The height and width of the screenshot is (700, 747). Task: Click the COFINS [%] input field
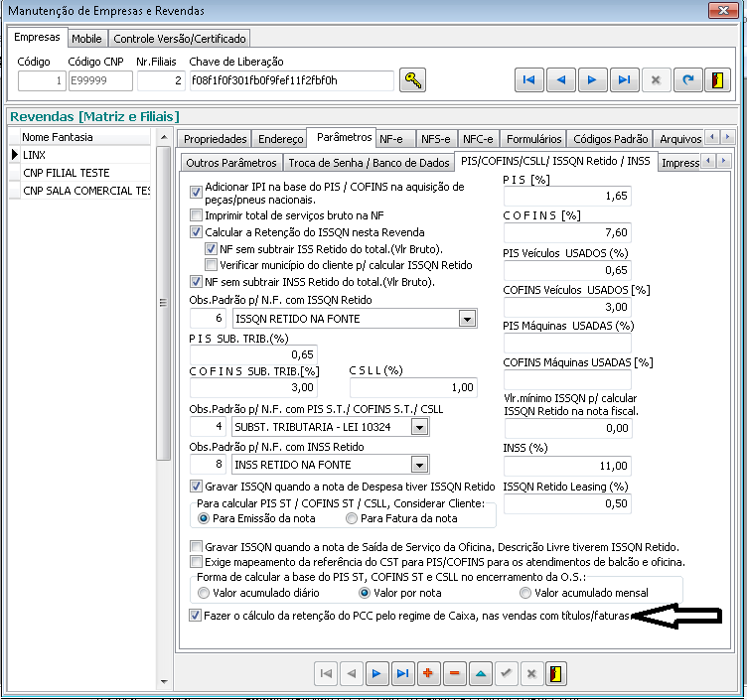[x=567, y=231]
